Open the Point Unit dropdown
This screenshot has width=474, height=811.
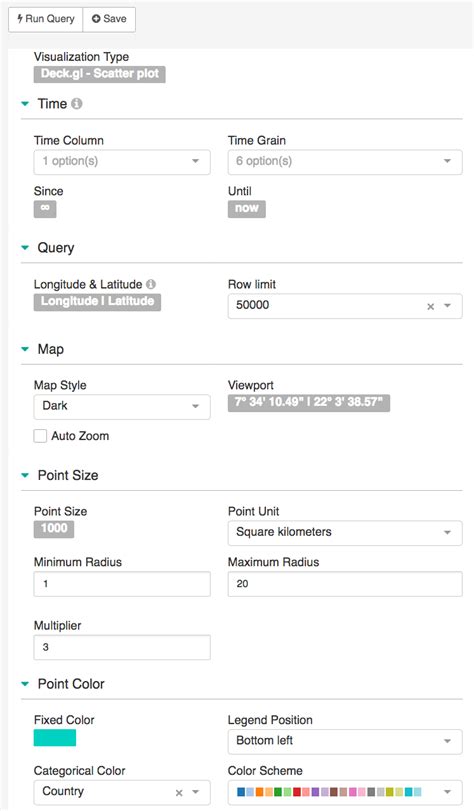click(x=345, y=533)
